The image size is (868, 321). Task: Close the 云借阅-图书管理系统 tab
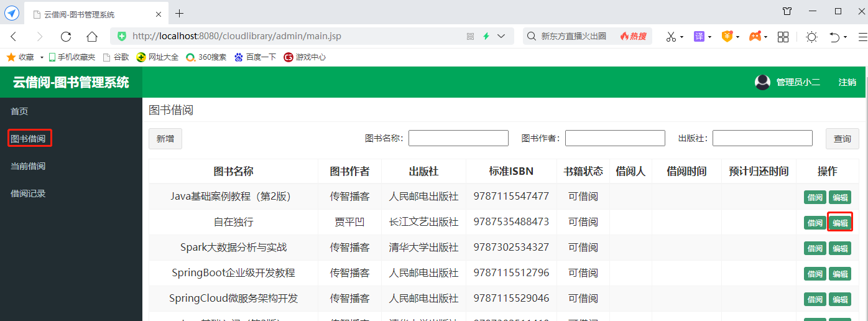coord(159,14)
